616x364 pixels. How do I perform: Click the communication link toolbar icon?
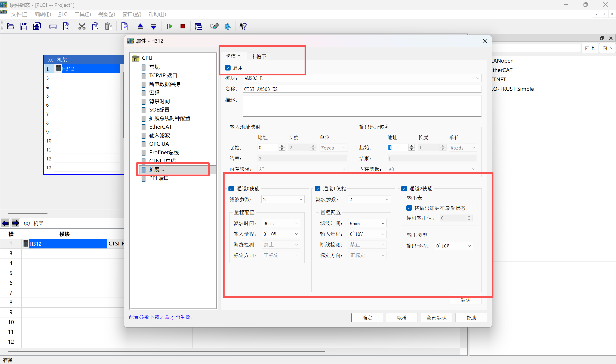pyautogui.click(x=214, y=26)
